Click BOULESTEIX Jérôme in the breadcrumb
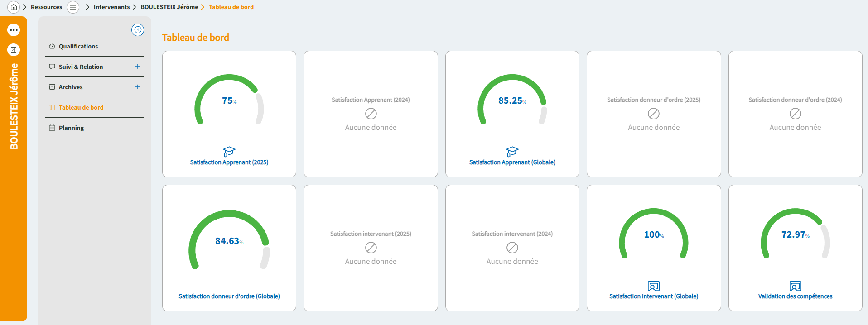 tap(169, 7)
